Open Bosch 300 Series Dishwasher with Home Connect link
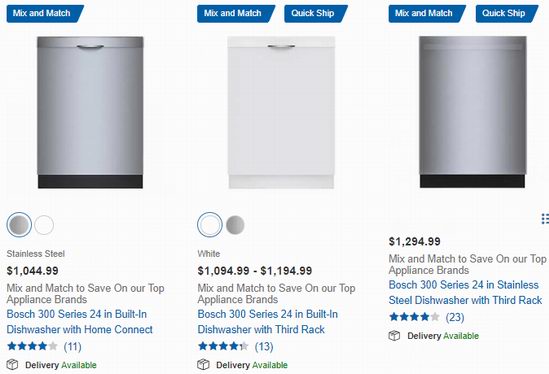The image size is (549, 374). point(79,321)
